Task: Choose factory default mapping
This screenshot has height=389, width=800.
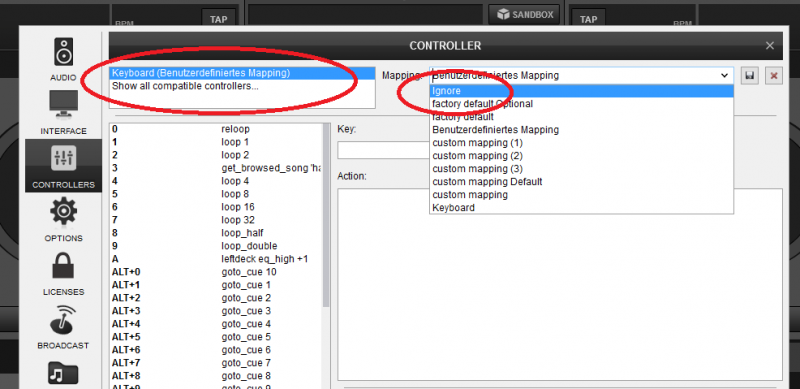Action: [x=582, y=117]
